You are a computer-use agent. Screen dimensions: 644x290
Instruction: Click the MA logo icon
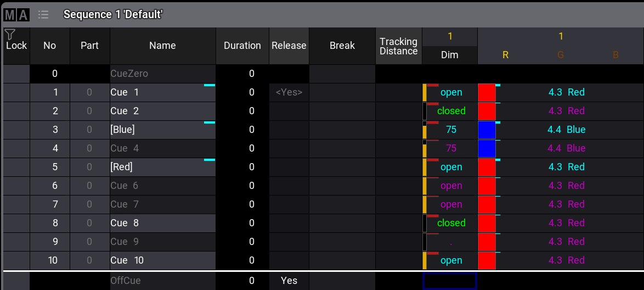tap(16, 15)
